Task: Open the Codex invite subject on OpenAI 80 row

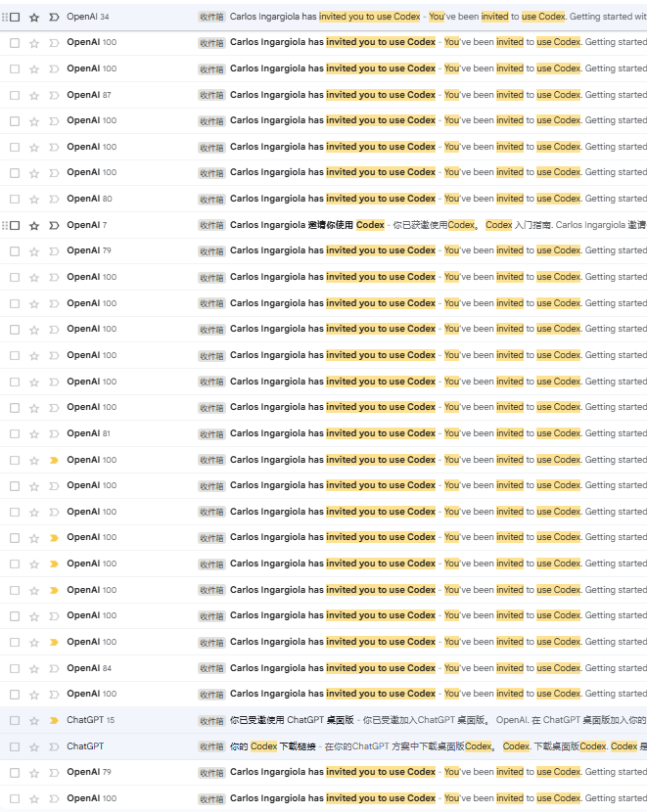Action: click(333, 199)
